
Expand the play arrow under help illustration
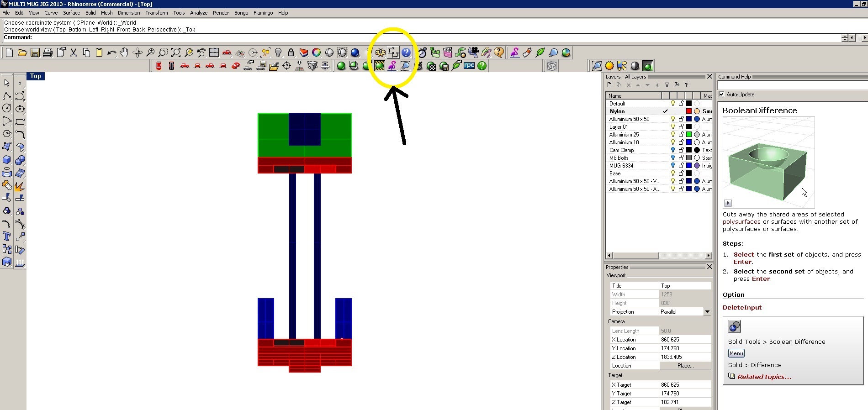coord(728,203)
